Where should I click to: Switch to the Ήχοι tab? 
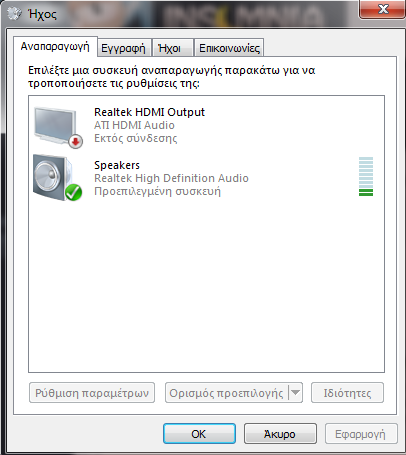(170, 48)
